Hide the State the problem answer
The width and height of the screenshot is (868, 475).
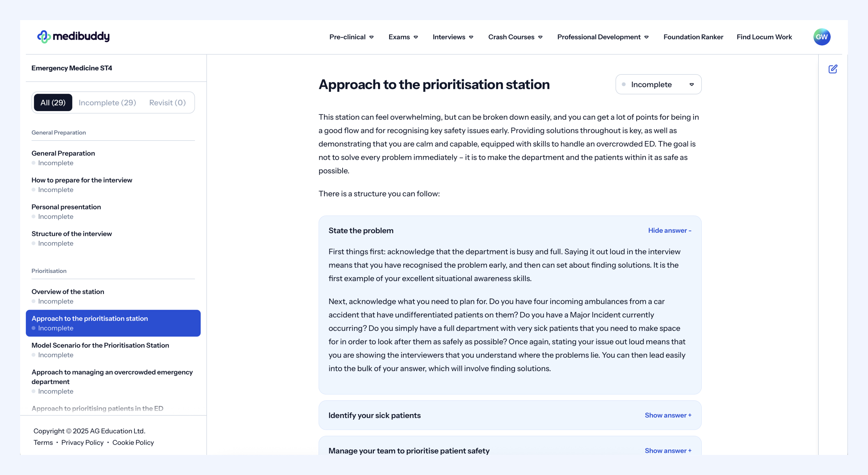coord(669,230)
